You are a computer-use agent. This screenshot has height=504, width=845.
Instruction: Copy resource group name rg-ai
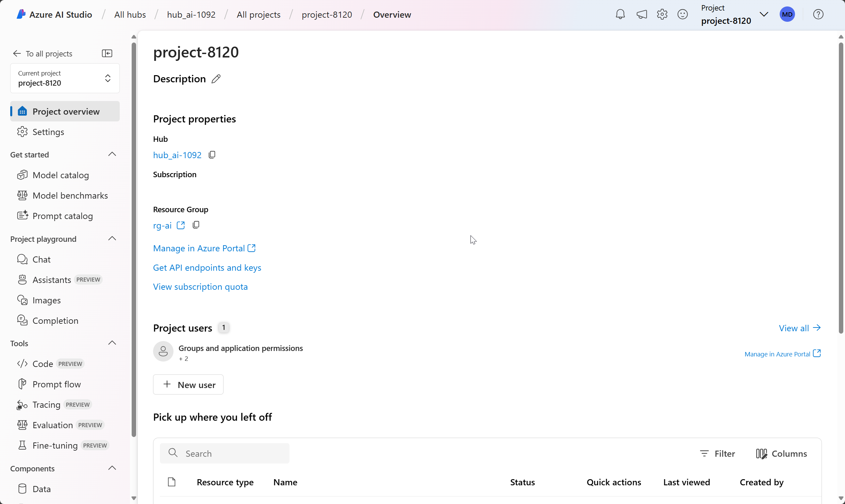coord(196,225)
